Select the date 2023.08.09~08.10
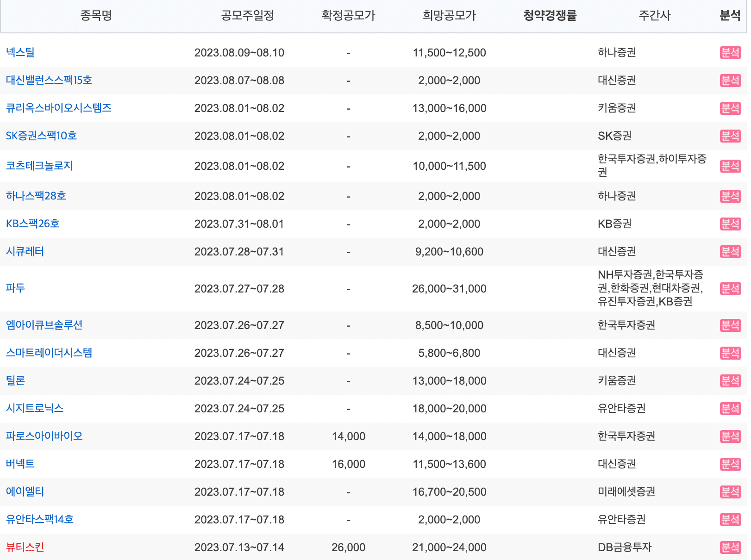 (239, 53)
